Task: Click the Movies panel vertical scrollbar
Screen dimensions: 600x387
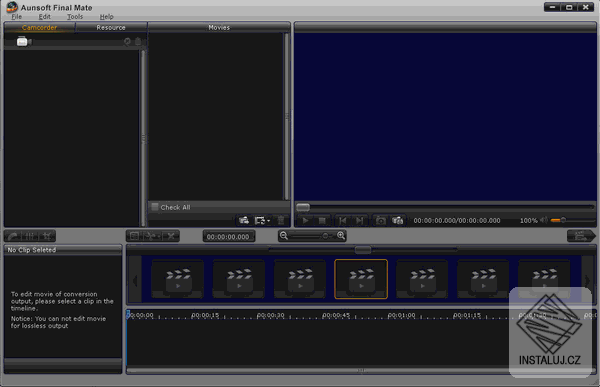Action: click(x=287, y=116)
